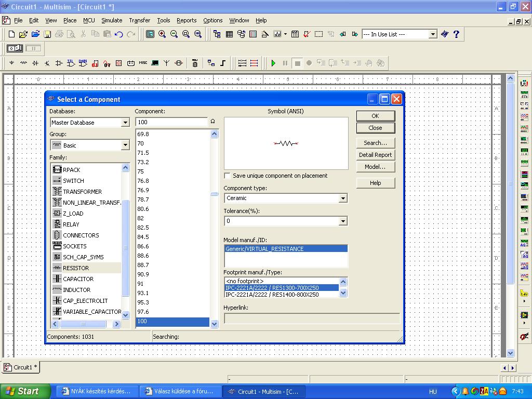Place a TTL component icon

pyautogui.click(x=71, y=63)
